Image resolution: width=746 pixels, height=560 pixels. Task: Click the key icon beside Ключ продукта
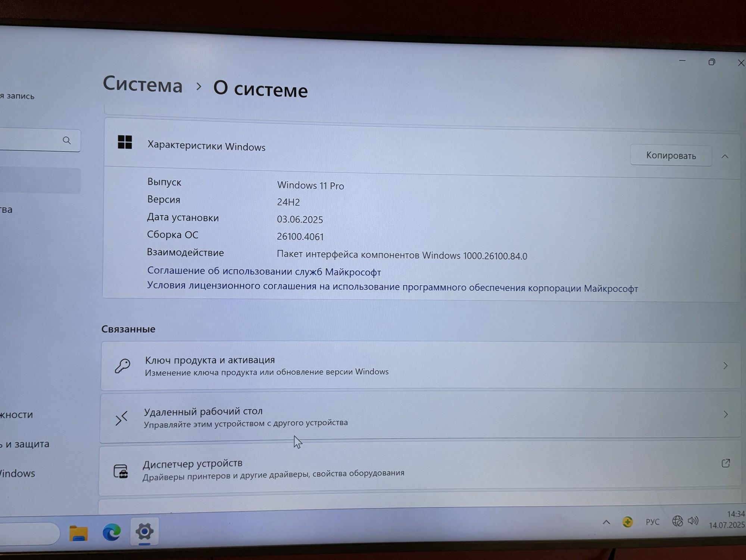pyautogui.click(x=122, y=366)
